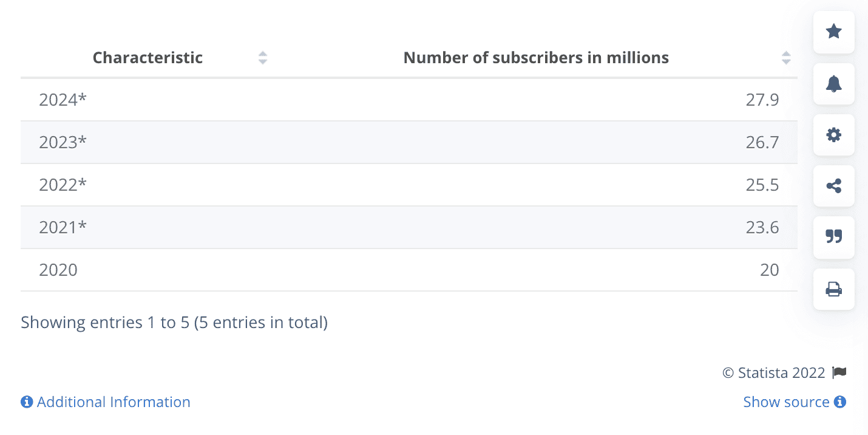
Task: Click the share icon button
Action: (834, 186)
